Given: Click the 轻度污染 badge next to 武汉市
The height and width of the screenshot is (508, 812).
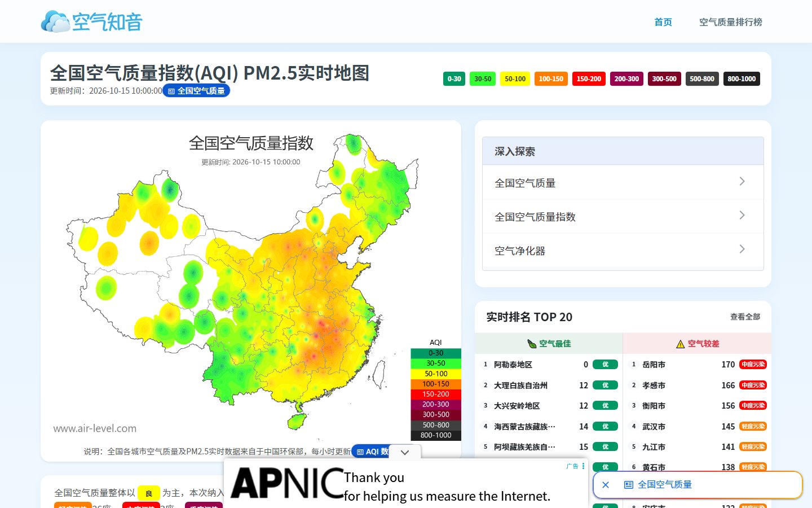Looking at the screenshot, I should coord(753,427).
